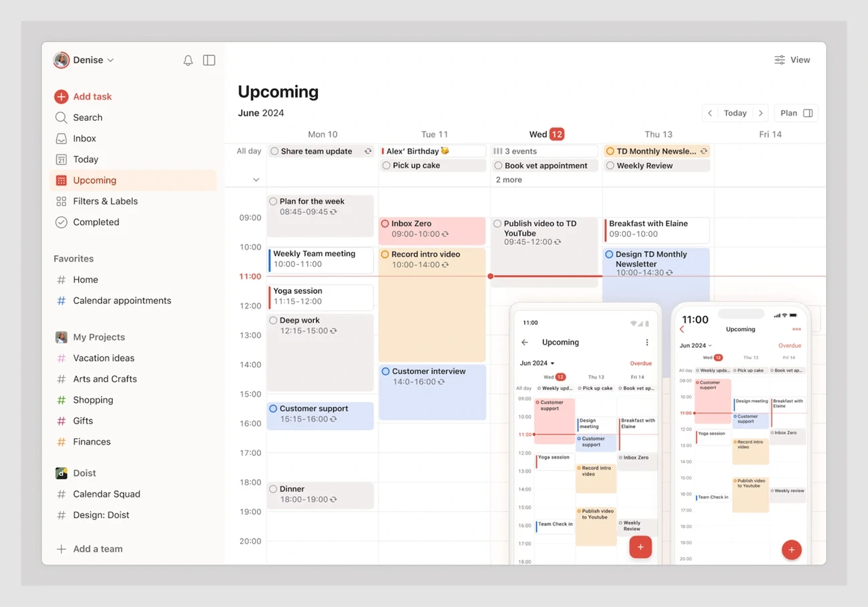Complete the Share team update task
Viewport: 868px width, 607px height.
(x=274, y=151)
